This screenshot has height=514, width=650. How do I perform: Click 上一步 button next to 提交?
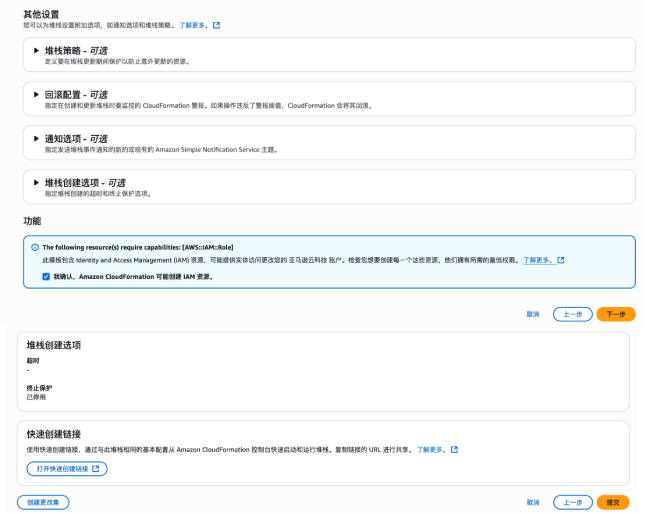tap(572, 502)
